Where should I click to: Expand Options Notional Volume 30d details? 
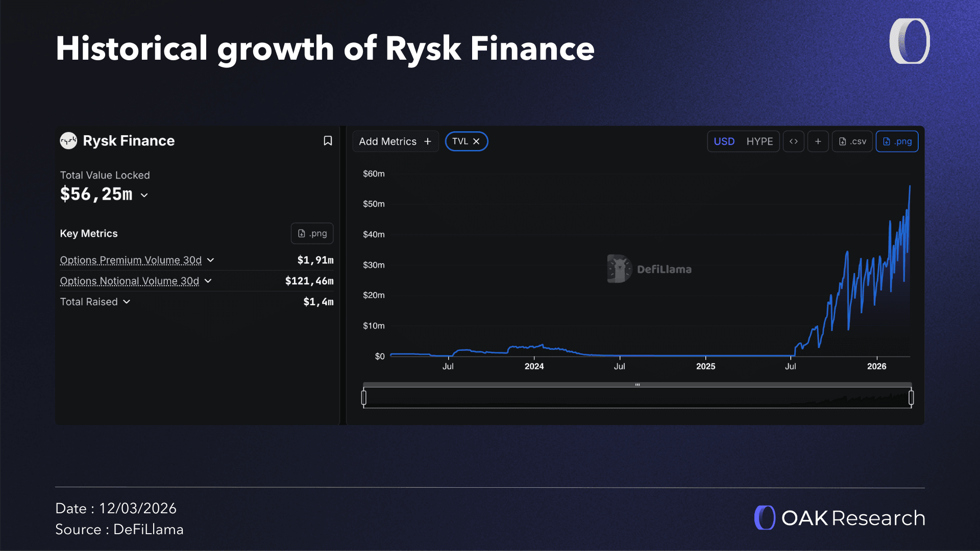coord(208,281)
